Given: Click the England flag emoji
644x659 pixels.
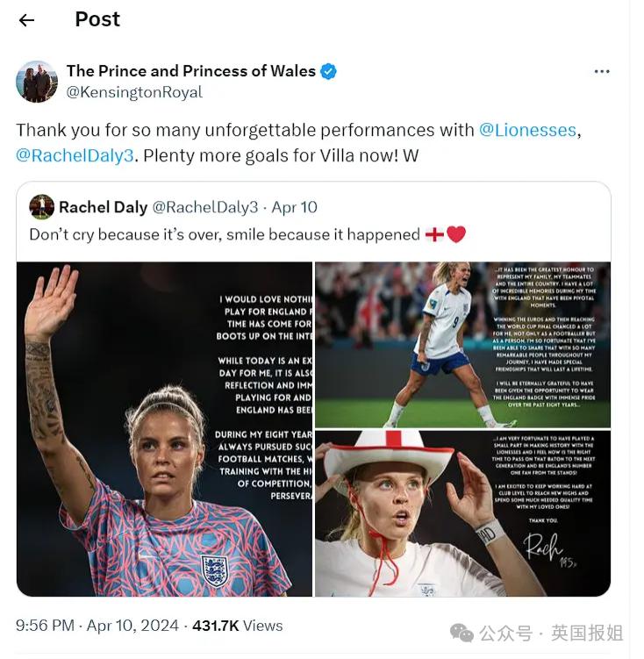Looking at the screenshot, I should tap(435, 234).
